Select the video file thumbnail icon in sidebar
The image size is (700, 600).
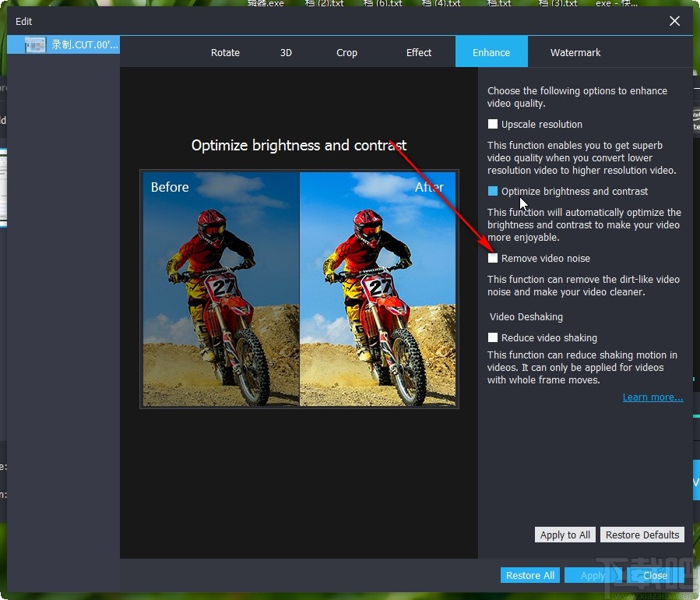tap(35, 44)
